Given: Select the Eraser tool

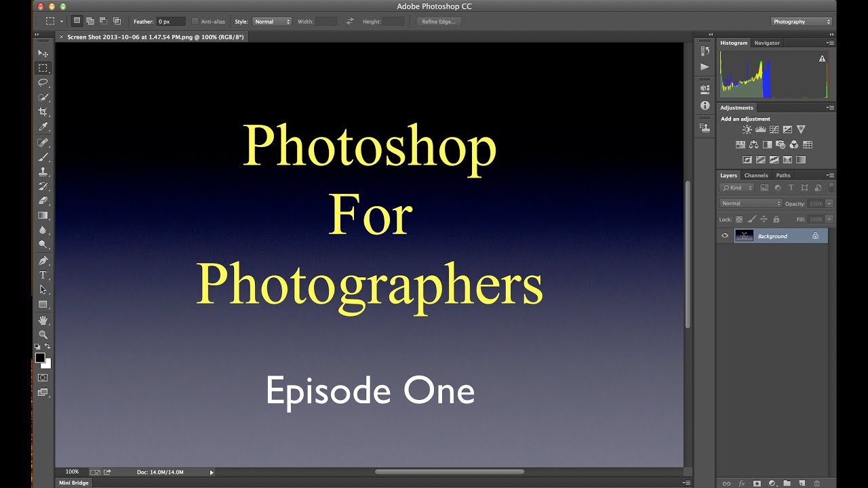Looking at the screenshot, I should pos(43,201).
